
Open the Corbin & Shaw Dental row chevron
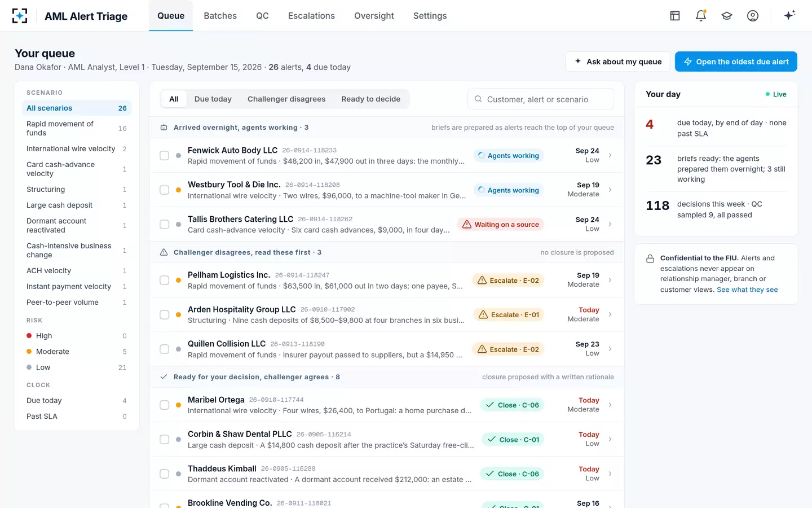(610, 439)
